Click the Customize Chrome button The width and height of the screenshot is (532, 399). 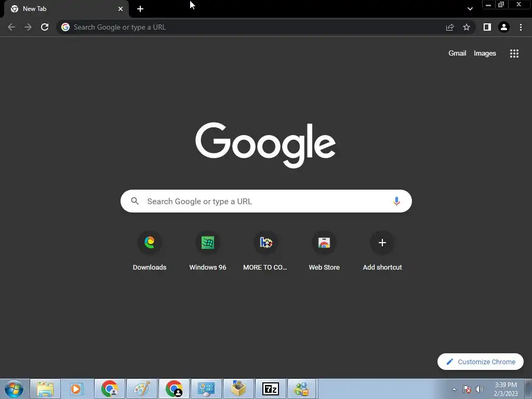(481, 362)
